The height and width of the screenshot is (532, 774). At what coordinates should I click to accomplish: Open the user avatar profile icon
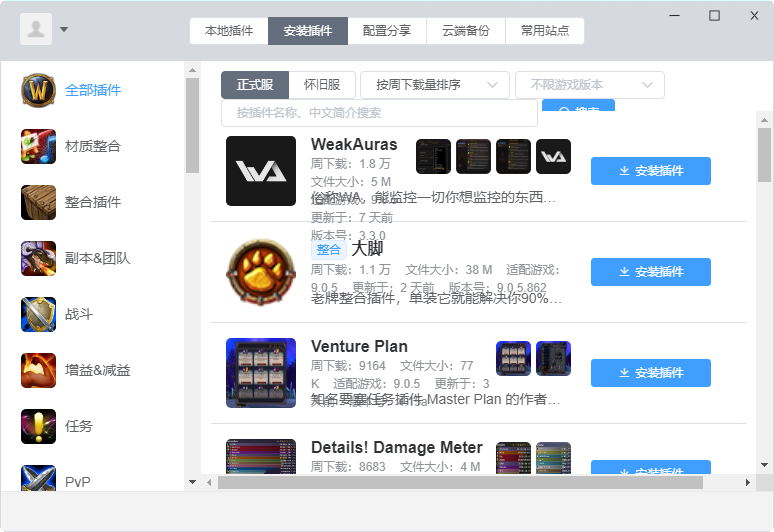pyautogui.click(x=36, y=29)
